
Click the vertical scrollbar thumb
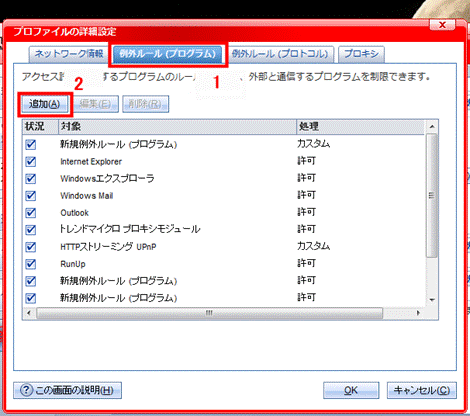432,195
